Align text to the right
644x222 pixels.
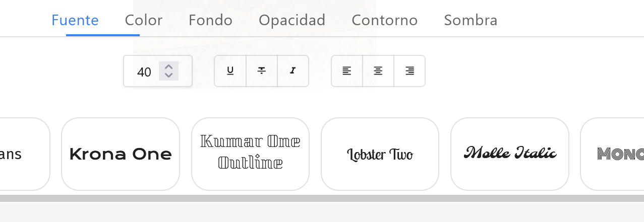(409, 71)
